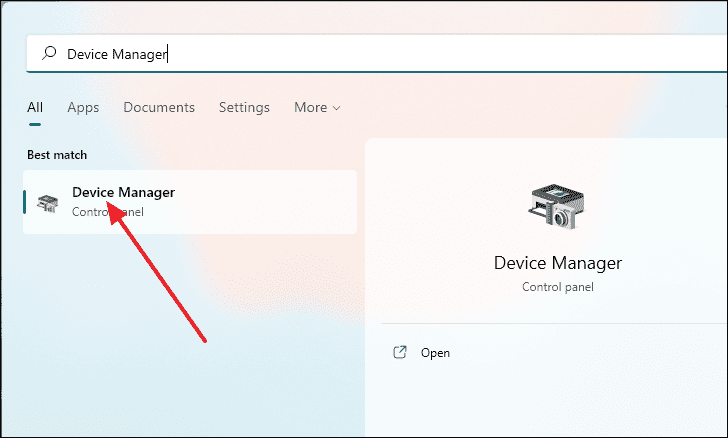The width and height of the screenshot is (728, 438).
Task: Choose the Open action text
Action: pos(435,353)
